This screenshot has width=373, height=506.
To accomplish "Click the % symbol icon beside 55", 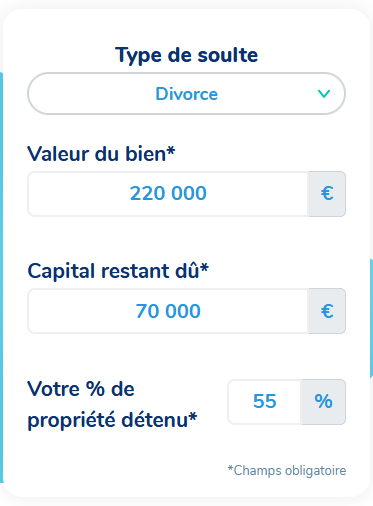I will pos(323,402).
